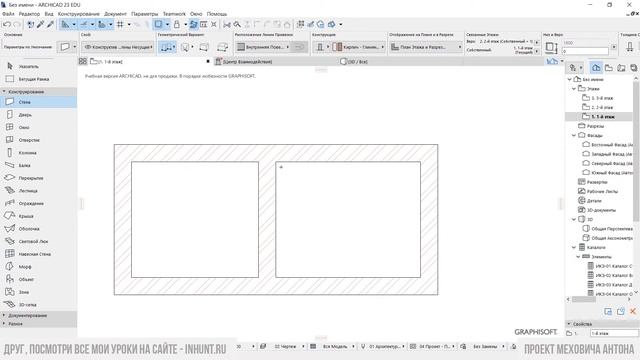This screenshot has height=360, width=640.
Task: Collapse the Конструирование toolbox section
Action: click(38, 91)
